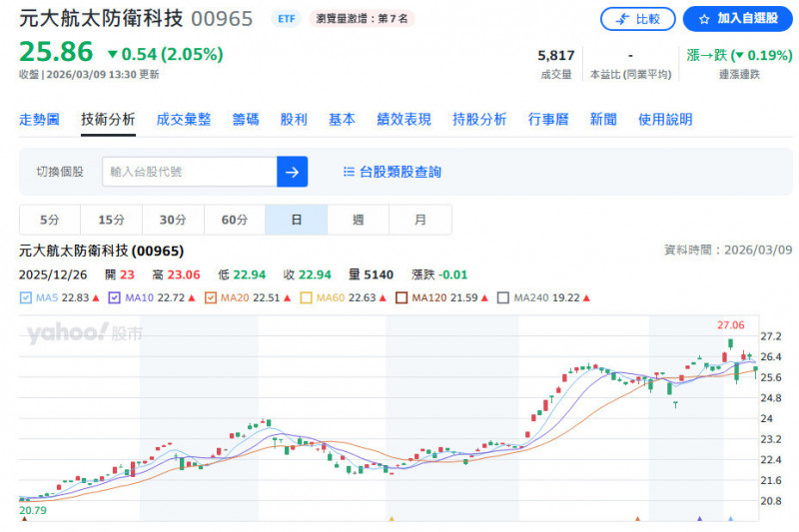799x532 pixels.
Task: Click the 開 23 open price readout
Action: tap(120, 274)
